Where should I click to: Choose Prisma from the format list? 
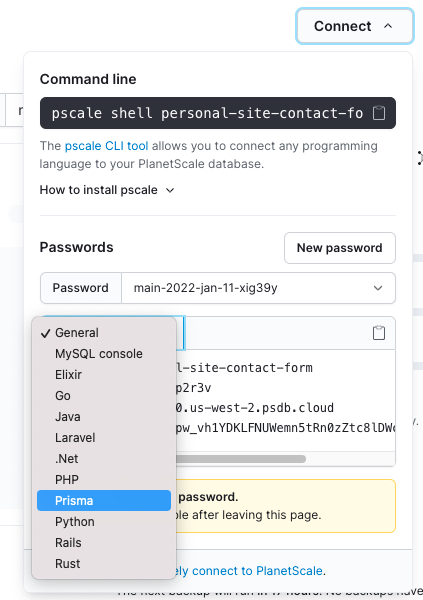click(x=104, y=501)
